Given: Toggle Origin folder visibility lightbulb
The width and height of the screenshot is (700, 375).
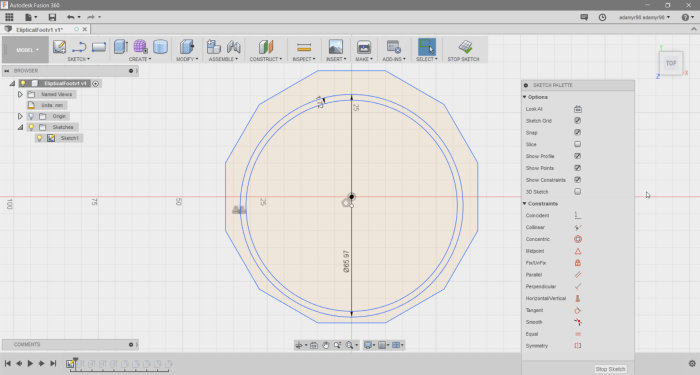Looking at the screenshot, I should tap(31, 116).
